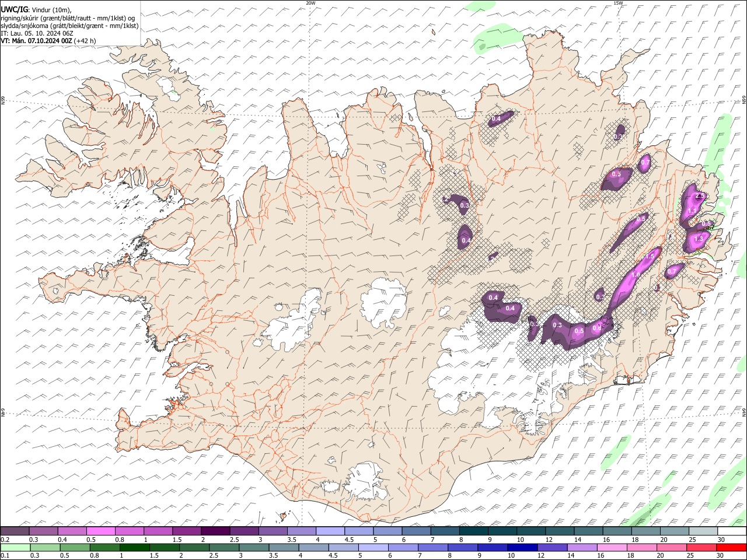Click the '0.4' label on upper legend scale
Image resolution: width=747 pixels, height=560 pixels.
[63, 540]
